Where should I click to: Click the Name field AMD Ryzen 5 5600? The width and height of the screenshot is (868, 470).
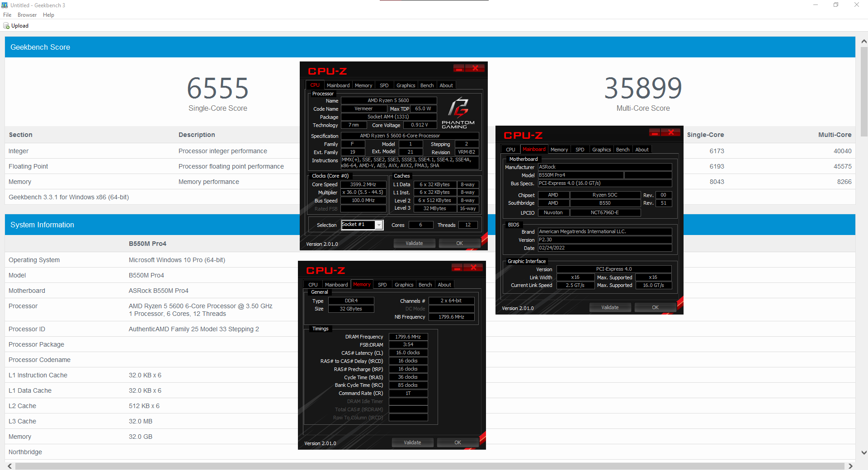tap(388, 100)
